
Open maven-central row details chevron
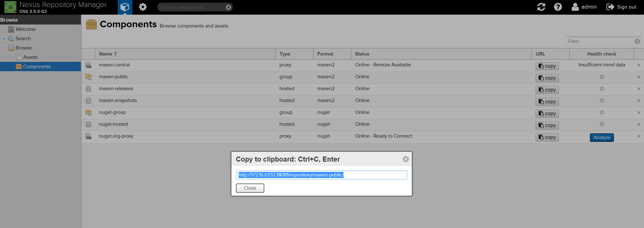tap(638, 65)
